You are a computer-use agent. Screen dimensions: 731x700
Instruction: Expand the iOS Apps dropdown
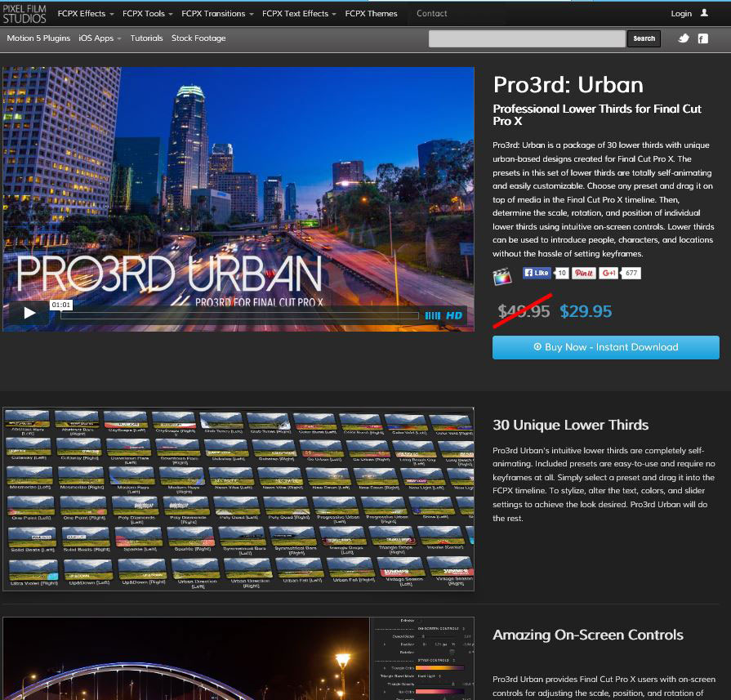(x=100, y=38)
